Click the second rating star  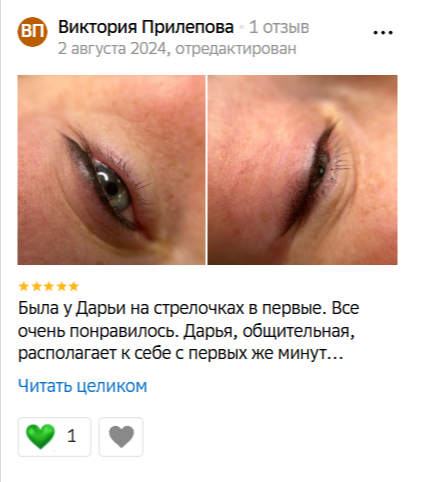tap(36, 286)
